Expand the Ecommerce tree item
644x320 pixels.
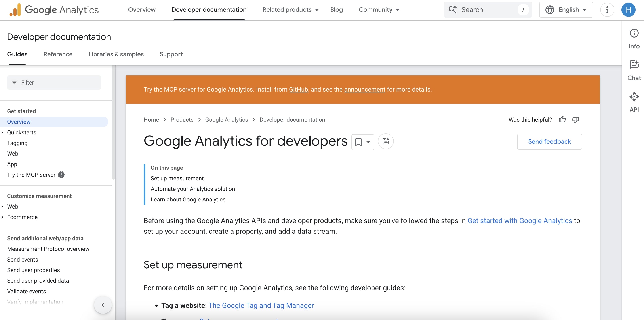pyautogui.click(x=2, y=217)
